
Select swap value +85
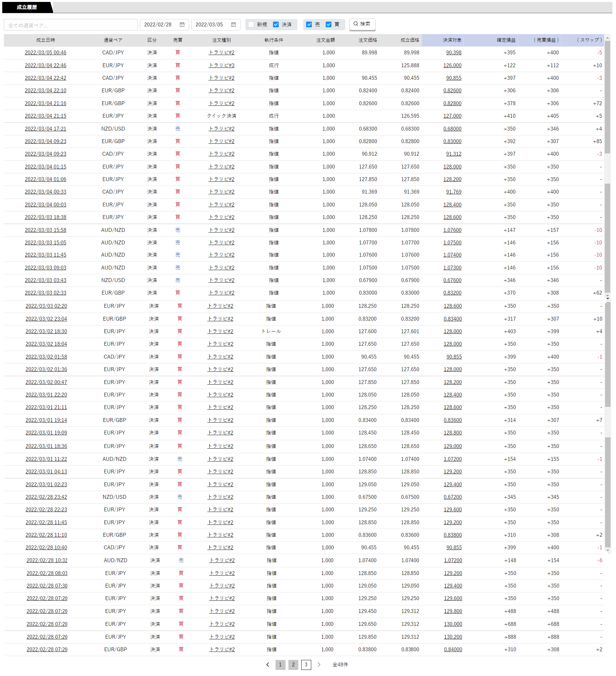pos(597,141)
